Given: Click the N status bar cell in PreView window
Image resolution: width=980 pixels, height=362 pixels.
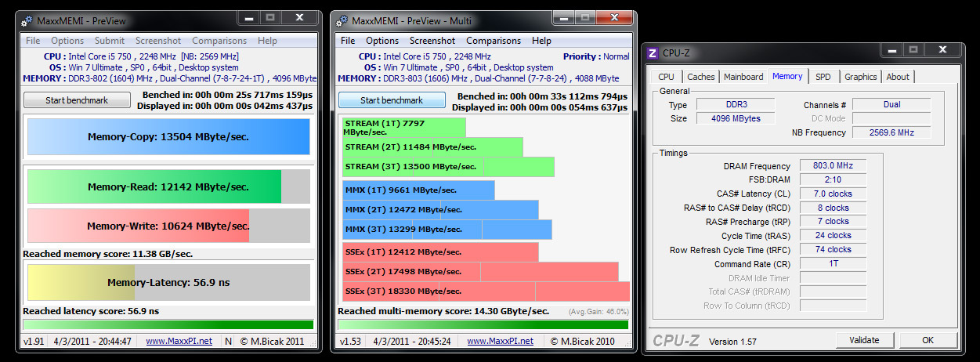Looking at the screenshot, I should pyautogui.click(x=228, y=342).
